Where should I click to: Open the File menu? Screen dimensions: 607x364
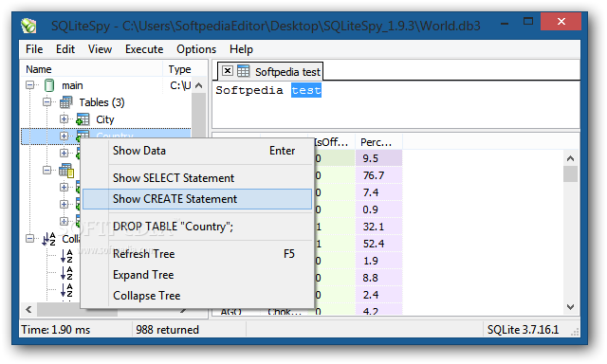coord(34,49)
